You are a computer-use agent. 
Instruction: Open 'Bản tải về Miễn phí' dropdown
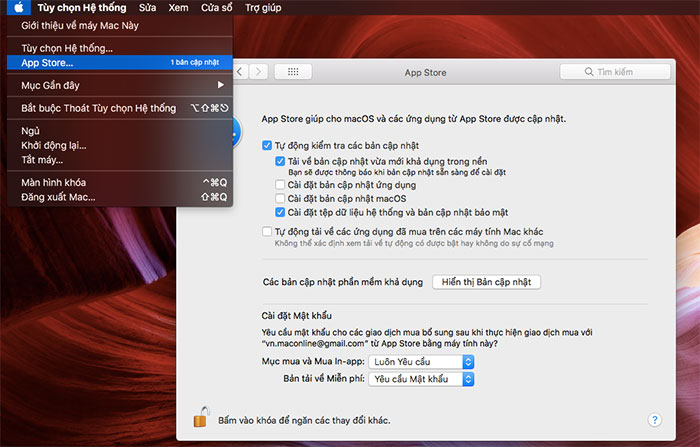[x=421, y=379]
